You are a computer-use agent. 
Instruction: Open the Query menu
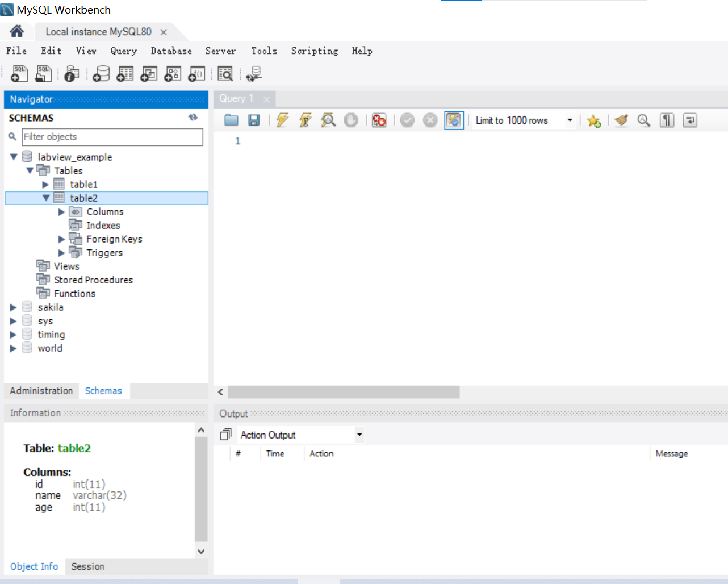pyautogui.click(x=124, y=51)
